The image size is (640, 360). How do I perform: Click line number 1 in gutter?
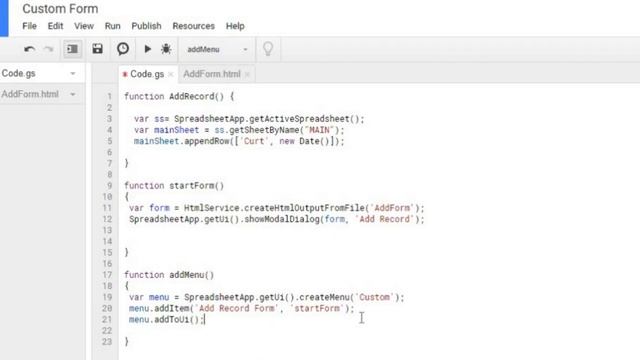click(x=109, y=96)
